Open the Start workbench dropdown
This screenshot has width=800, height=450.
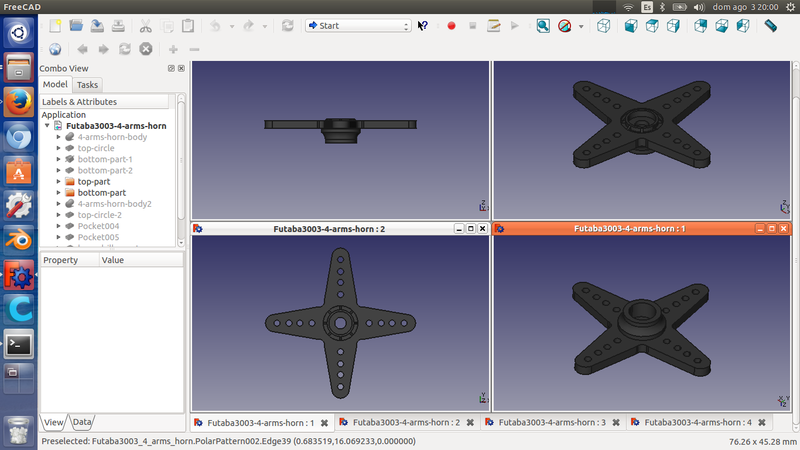(x=359, y=26)
